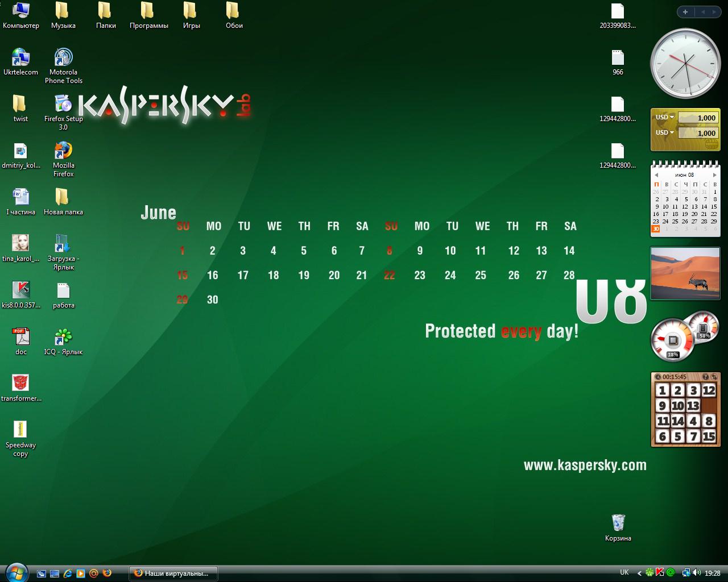Open the Загрузка - Ярлык shortcut
Viewport: 728px width, 582px height.
pos(63,252)
